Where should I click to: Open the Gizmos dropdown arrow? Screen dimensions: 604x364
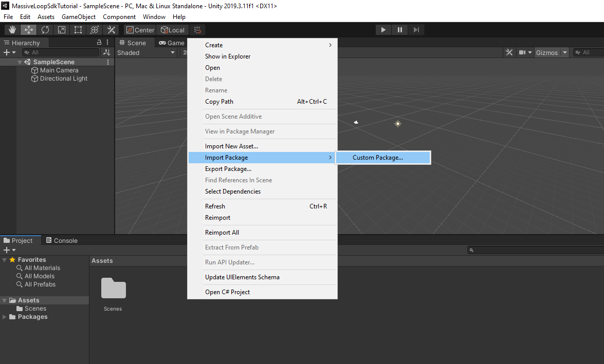pyautogui.click(x=565, y=53)
